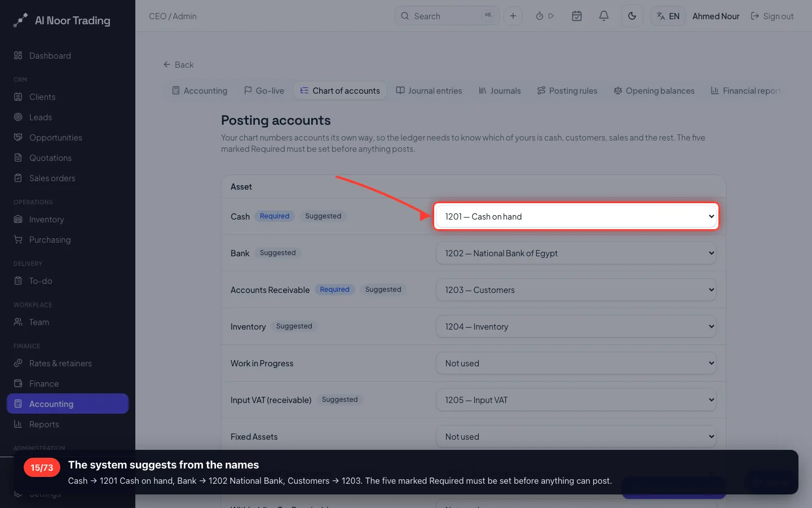Select the Chart of accounts tab
Screen dimensions: 812x508
[x=340, y=91]
